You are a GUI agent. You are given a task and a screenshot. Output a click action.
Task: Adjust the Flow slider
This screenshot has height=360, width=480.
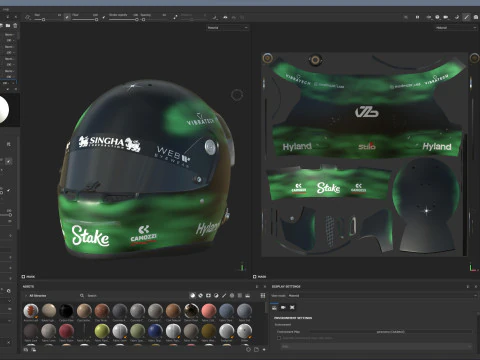[85, 20]
